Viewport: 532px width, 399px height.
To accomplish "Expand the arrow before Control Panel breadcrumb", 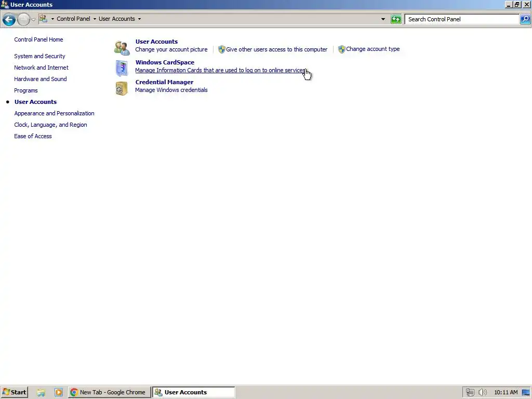I will click(52, 19).
